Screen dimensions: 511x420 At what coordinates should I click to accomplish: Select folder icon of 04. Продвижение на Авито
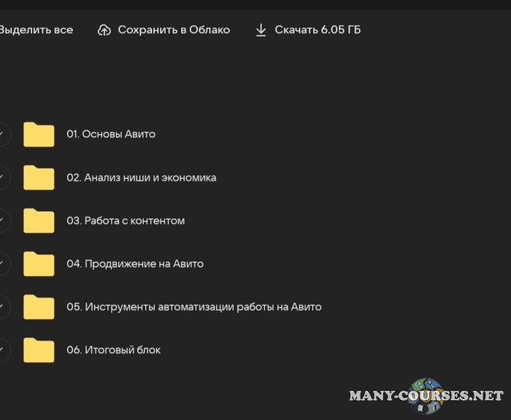[39, 264]
